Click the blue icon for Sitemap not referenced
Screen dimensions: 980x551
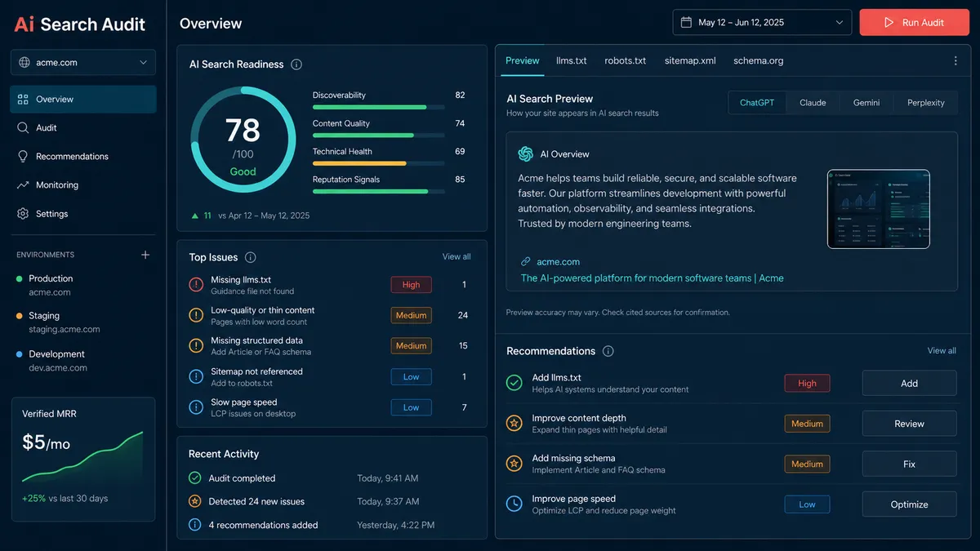click(196, 376)
